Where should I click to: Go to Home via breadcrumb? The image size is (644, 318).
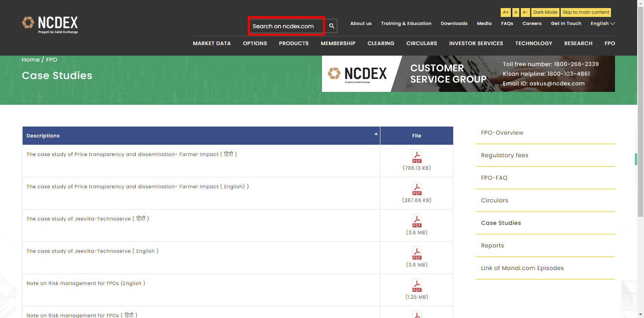tap(31, 60)
